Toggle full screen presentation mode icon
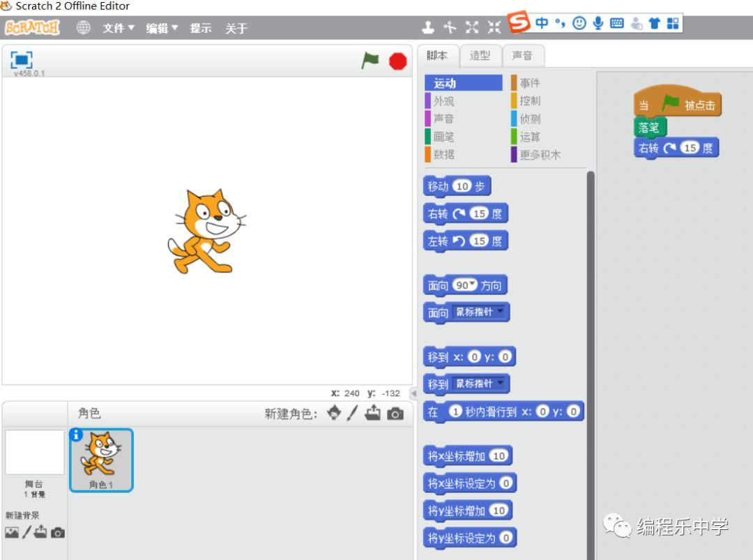This screenshot has height=560, width=753. pos(22,61)
